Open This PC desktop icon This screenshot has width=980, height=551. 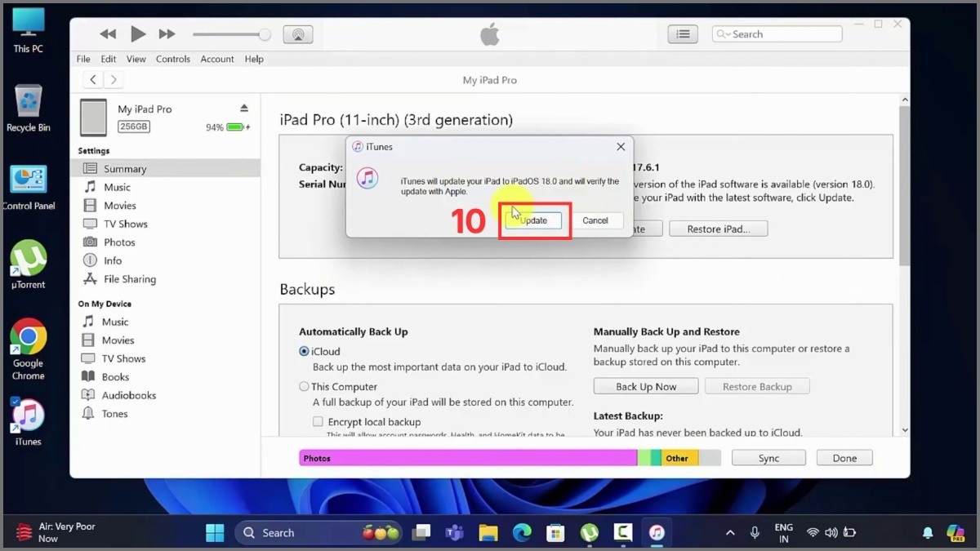coord(28,31)
